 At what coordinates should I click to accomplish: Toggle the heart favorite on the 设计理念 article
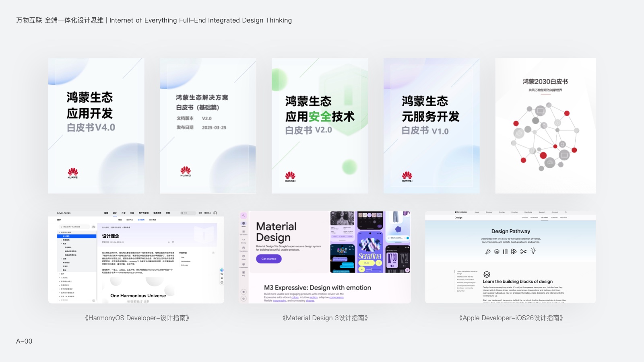173,242
